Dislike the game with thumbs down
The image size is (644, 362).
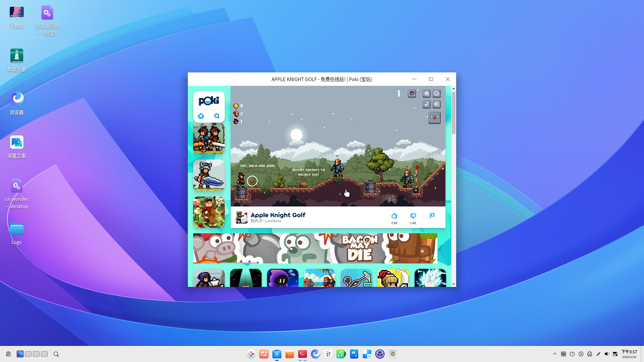click(413, 216)
